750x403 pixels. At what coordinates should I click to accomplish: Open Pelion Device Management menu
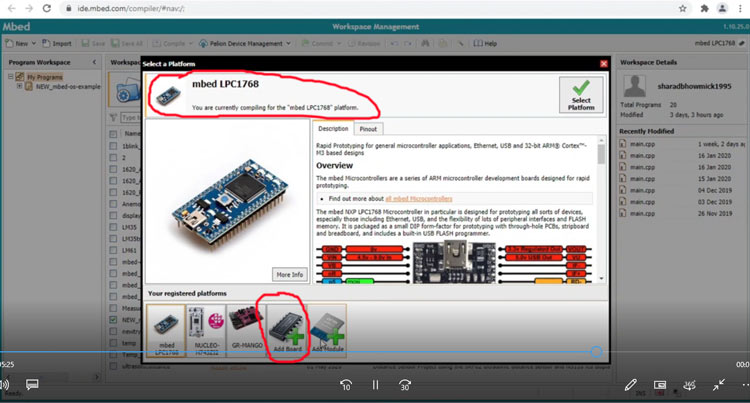245,44
